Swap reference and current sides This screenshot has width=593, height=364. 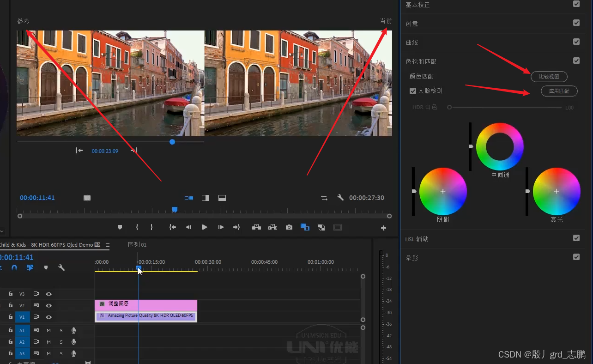[324, 198]
